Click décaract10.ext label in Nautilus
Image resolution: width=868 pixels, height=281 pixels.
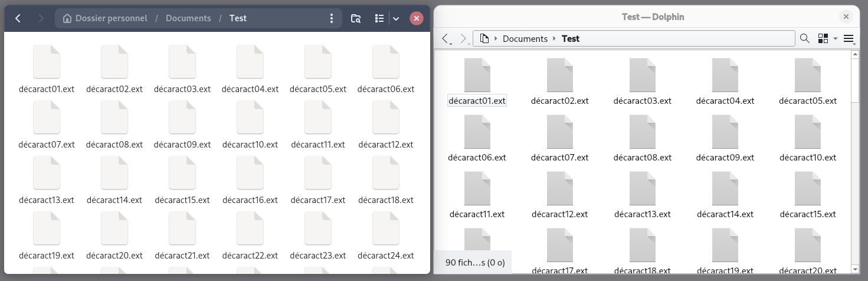click(x=250, y=145)
